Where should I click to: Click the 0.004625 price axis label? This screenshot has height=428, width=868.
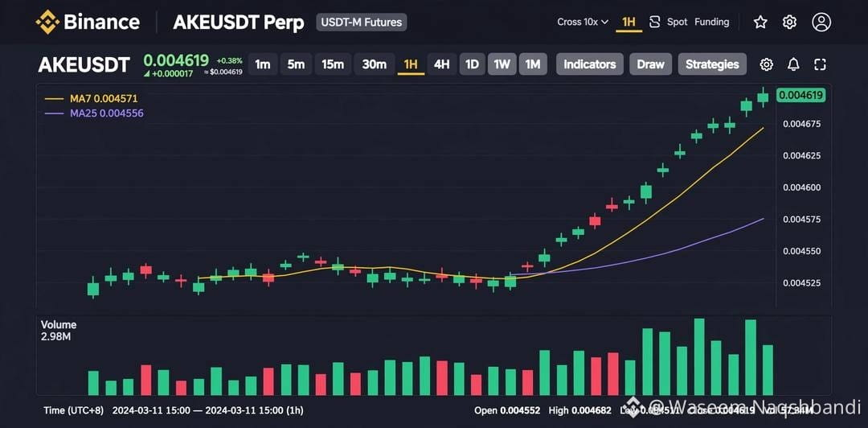point(801,156)
